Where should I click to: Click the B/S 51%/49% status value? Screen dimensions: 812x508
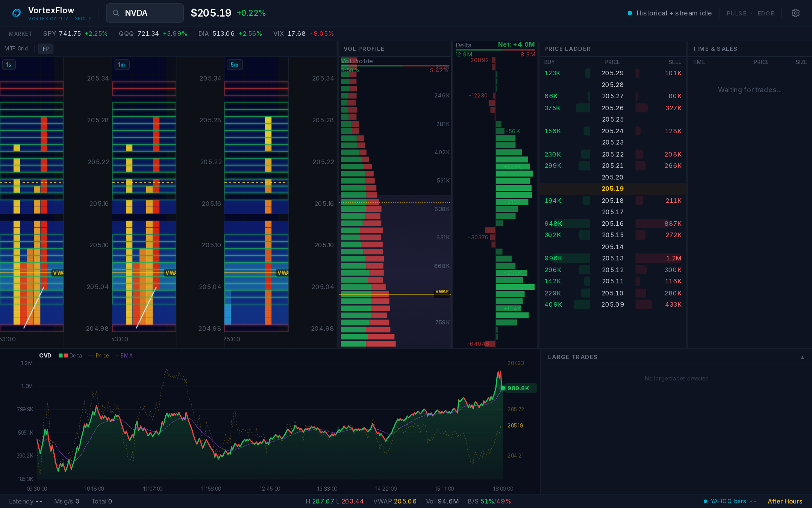tap(489, 501)
